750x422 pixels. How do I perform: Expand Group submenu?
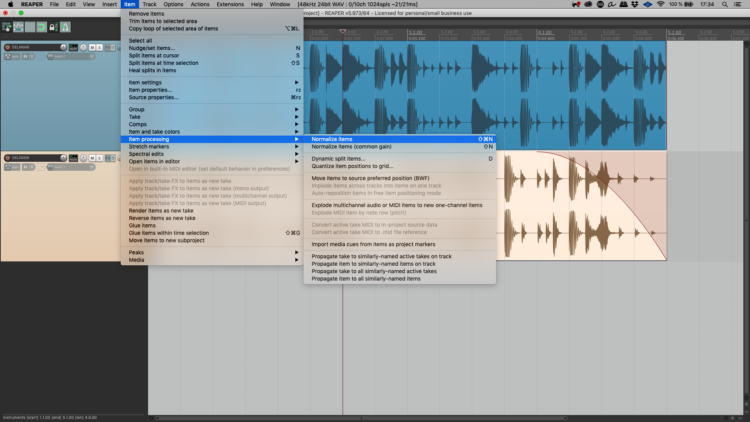tap(210, 109)
